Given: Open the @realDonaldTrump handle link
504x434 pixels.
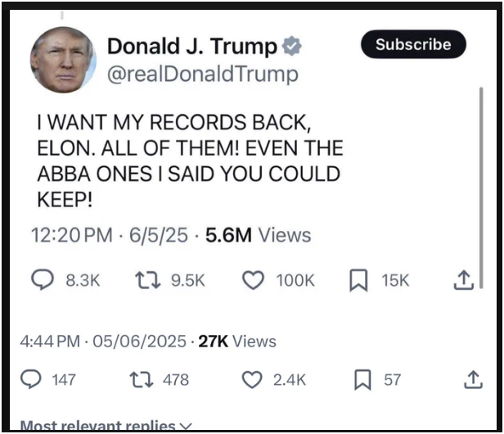Looking at the screenshot, I should point(203,75).
